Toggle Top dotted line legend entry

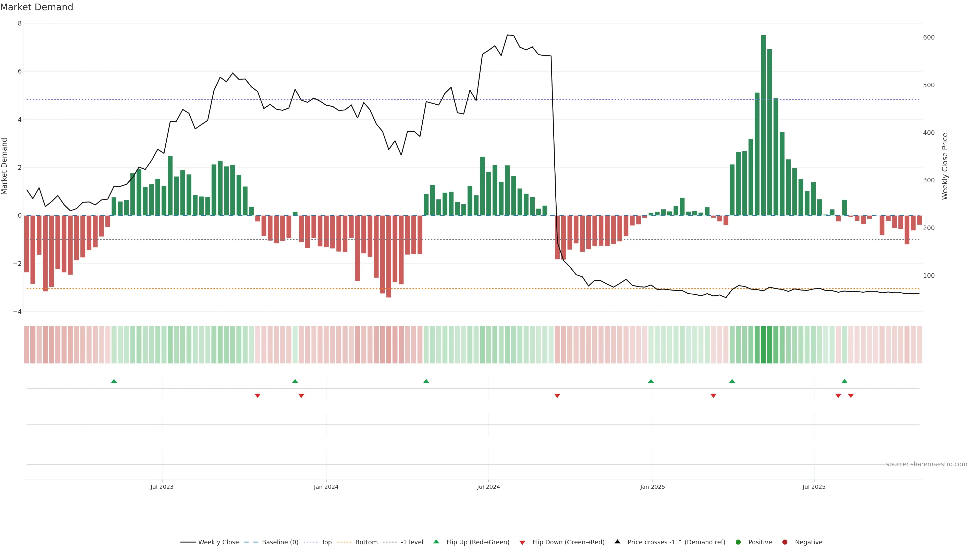(x=326, y=542)
